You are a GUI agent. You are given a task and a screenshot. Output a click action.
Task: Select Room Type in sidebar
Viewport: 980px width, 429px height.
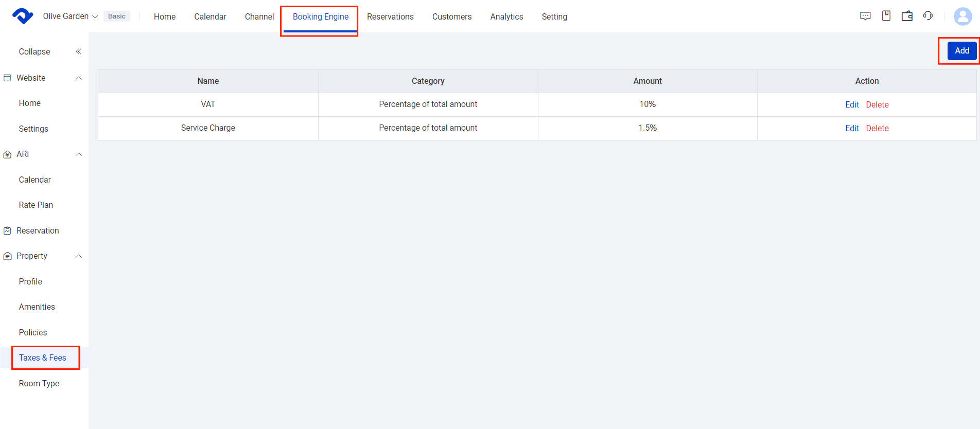pyautogui.click(x=39, y=383)
